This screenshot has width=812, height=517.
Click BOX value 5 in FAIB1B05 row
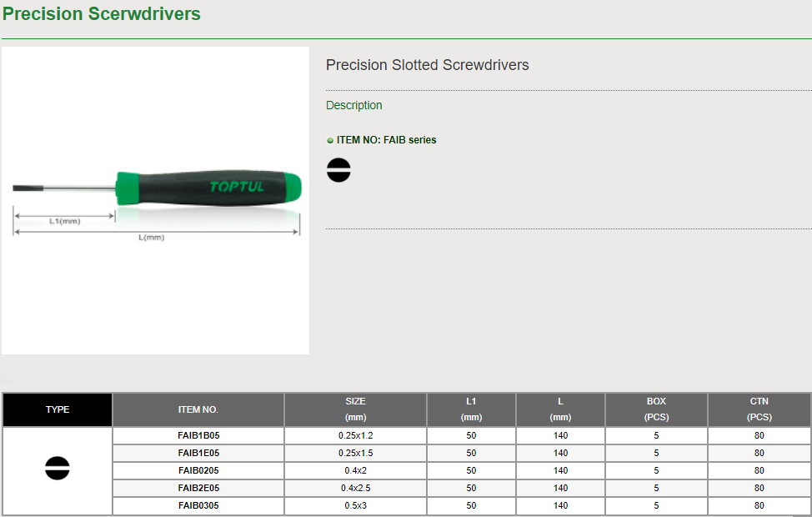tap(656, 435)
